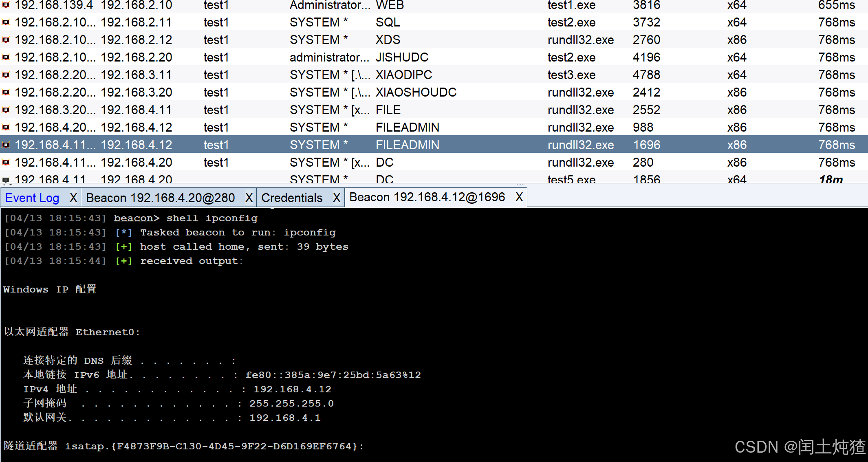The width and height of the screenshot is (868, 462).
Task: Close the Beacon 192.168.4.12@1696 tab
Action: pyautogui.click(x=519, y=197)
